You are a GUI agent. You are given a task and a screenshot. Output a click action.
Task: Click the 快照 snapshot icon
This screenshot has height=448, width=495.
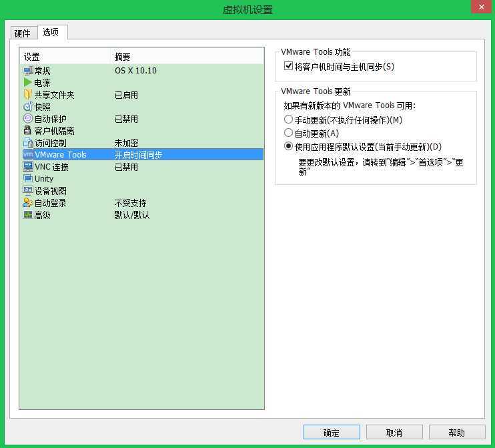point(28,106)
